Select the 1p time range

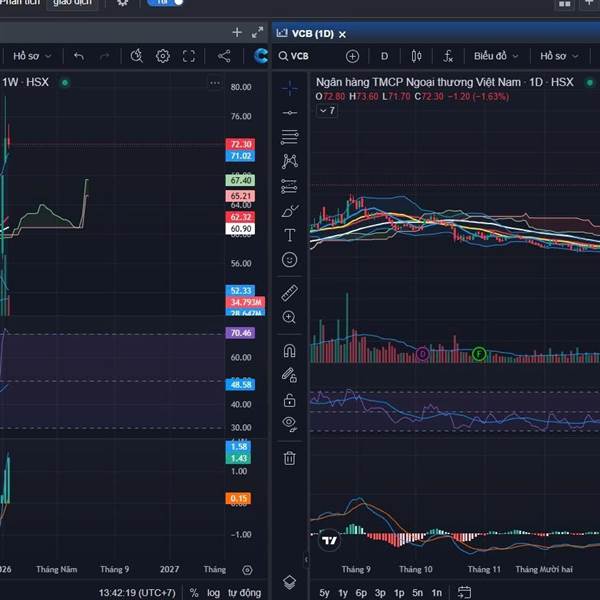399,593
